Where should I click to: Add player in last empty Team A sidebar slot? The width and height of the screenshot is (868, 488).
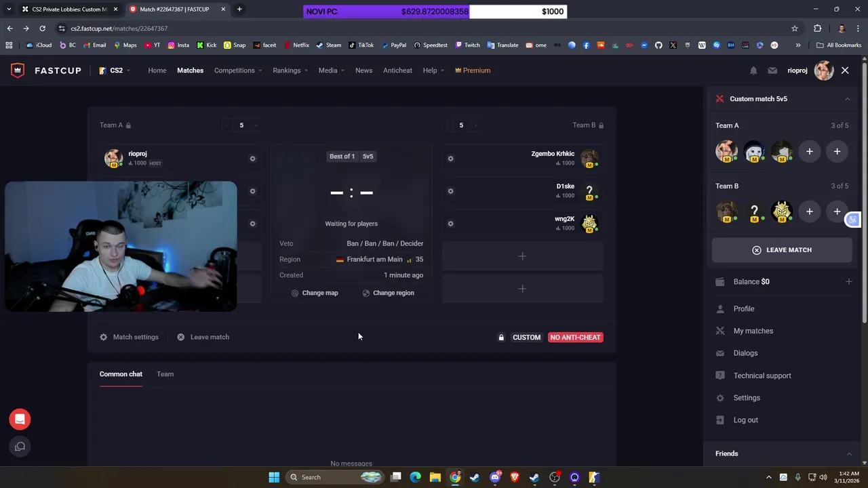coord(837,152)
